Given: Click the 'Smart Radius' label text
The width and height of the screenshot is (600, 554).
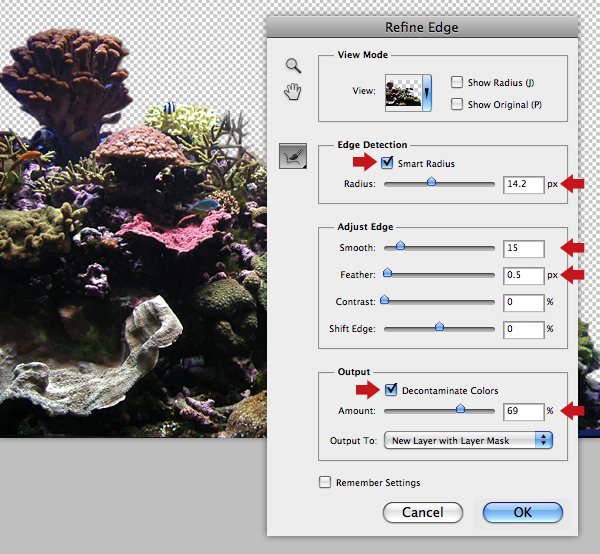Looking at the screenshot, I should tap(426, 164).
